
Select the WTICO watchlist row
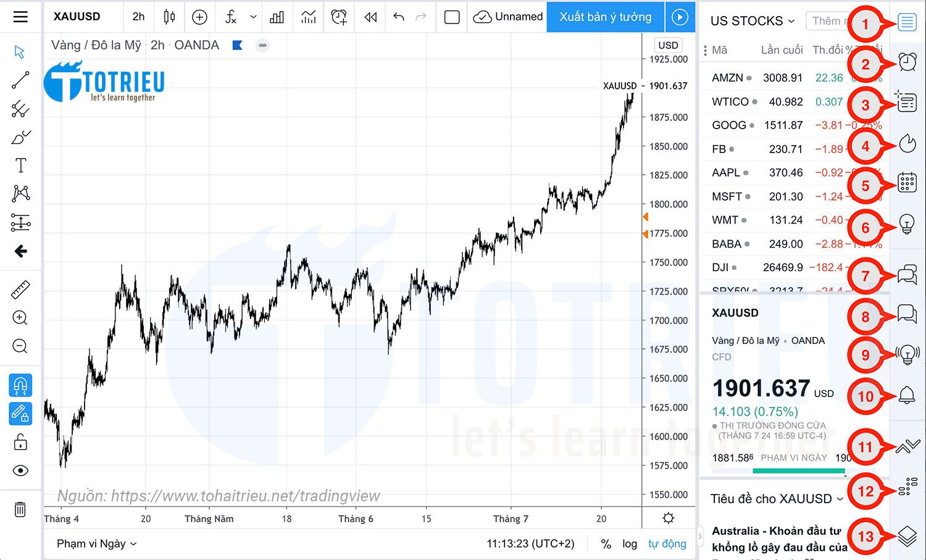[794, 102]
